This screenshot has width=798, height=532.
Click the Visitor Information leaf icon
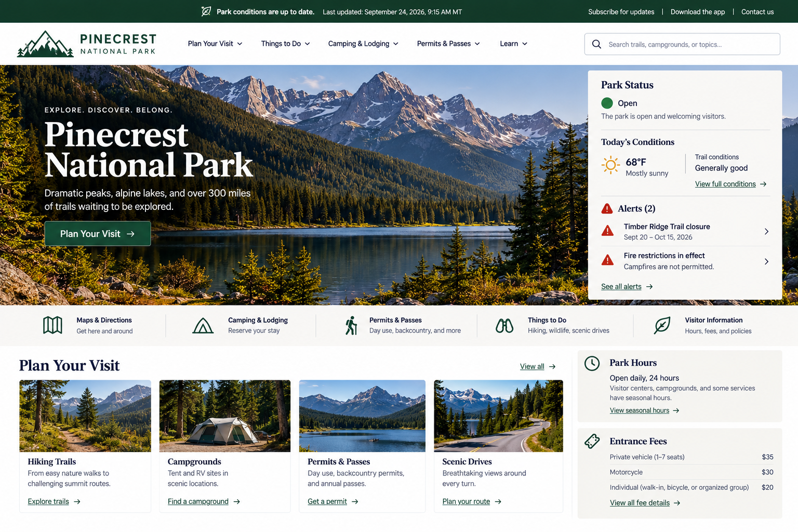pos(662,325)
